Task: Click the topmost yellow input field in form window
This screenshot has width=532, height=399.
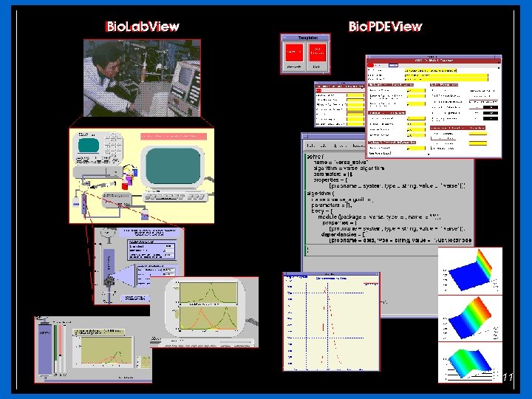Action: point(431,71)
